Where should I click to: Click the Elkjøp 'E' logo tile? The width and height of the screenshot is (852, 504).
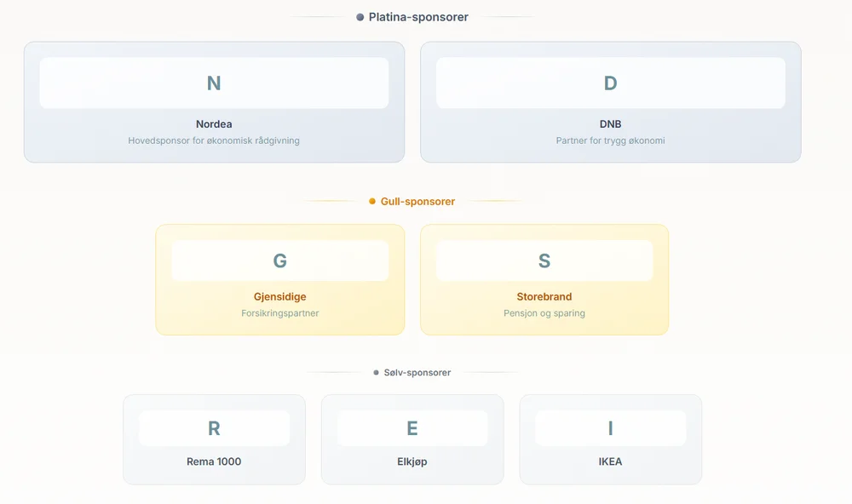point(412,428)
